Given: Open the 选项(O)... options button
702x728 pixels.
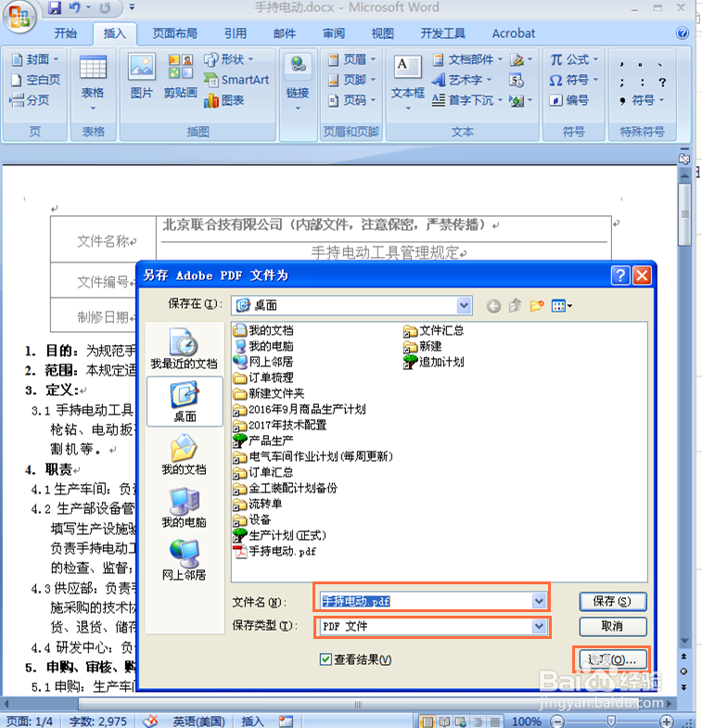Looking at the screenshot, I should tap(612, 659).
